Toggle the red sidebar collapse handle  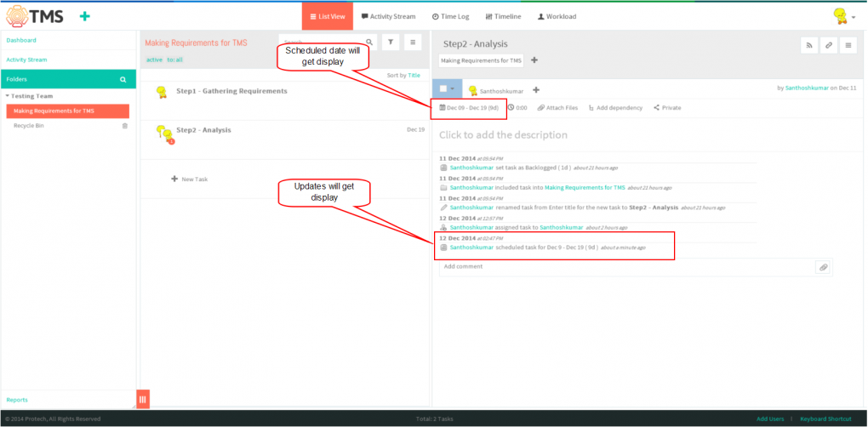tap(143, 399)
